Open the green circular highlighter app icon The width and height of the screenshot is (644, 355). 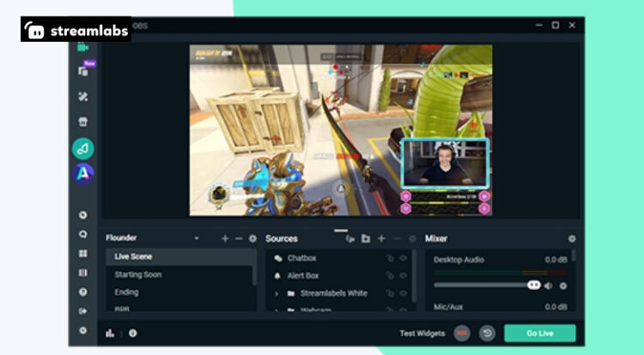coord(83,148)
